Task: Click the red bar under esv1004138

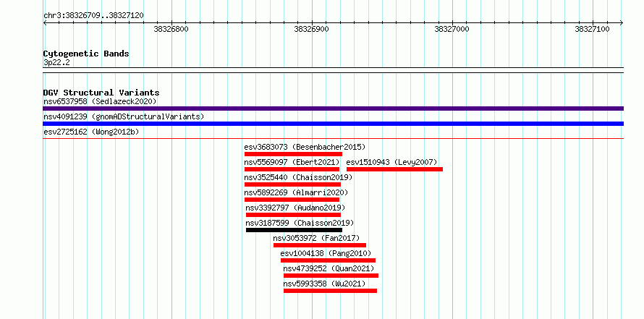Action: tap(329, 260)
